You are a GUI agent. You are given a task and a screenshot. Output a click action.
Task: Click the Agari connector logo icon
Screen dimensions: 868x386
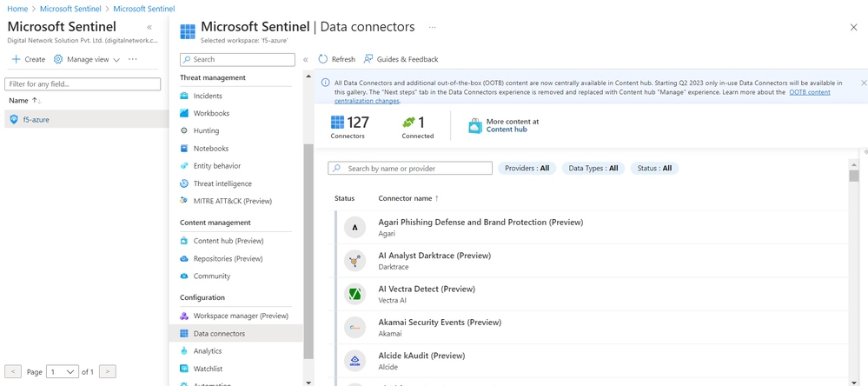coord(354,228)
